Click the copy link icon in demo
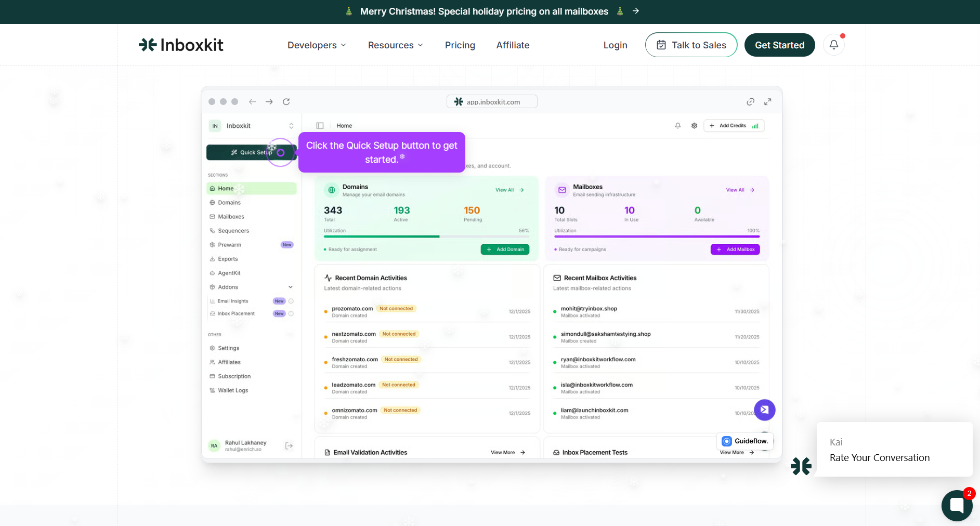 (750, 102)
